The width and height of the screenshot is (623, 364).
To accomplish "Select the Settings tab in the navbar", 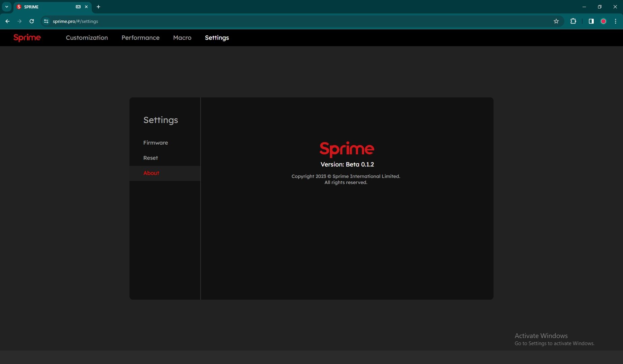I will click(217, 38).
